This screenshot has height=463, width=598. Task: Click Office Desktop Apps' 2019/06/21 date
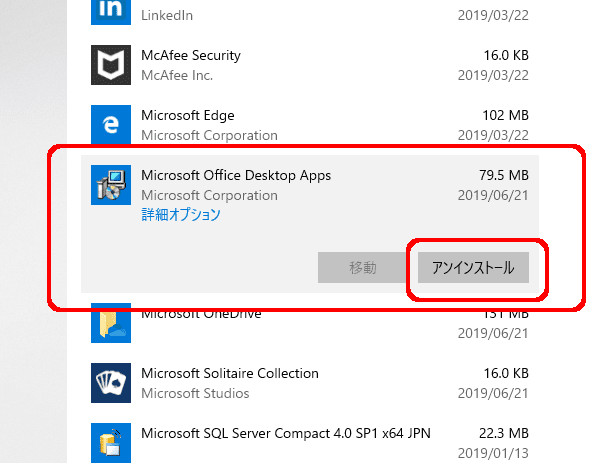pyautogui.click(x=493, y=195)
